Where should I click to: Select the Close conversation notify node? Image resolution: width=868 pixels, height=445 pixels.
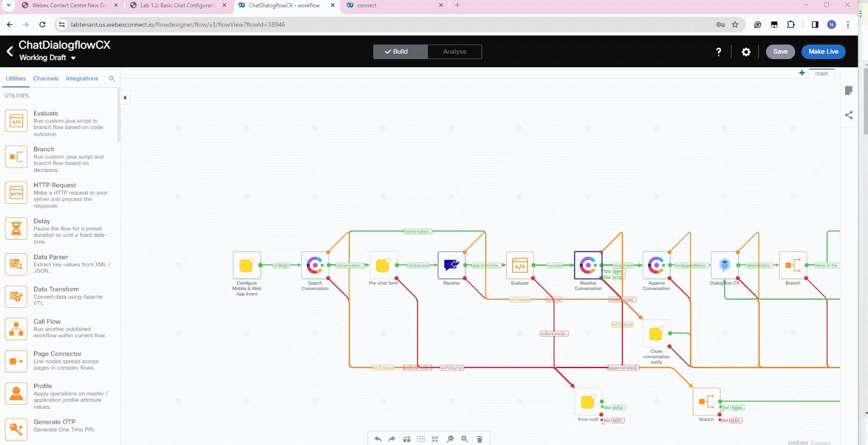656,333
